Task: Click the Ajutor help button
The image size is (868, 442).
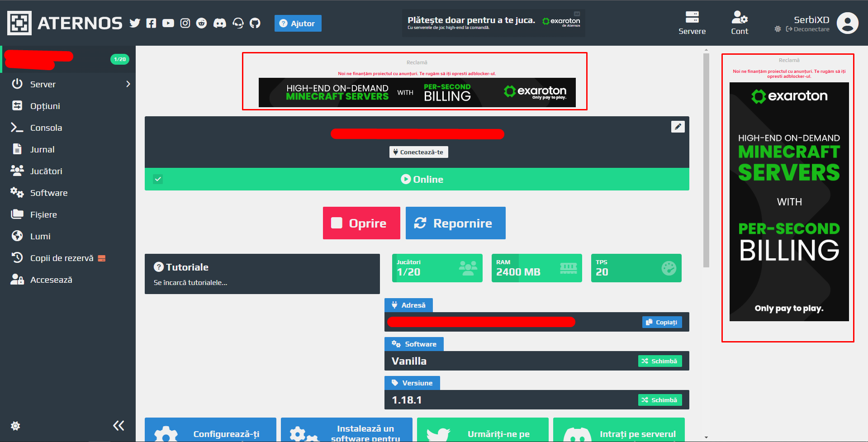Action: [298, 23]
